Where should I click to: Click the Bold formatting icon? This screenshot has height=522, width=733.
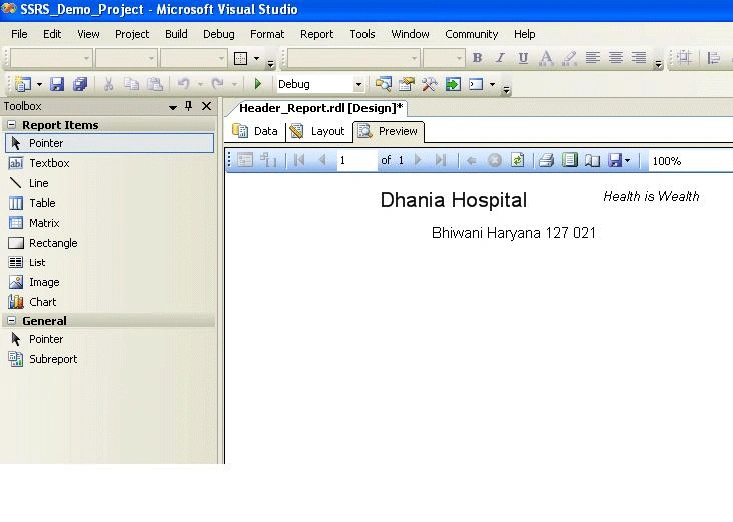477,58
